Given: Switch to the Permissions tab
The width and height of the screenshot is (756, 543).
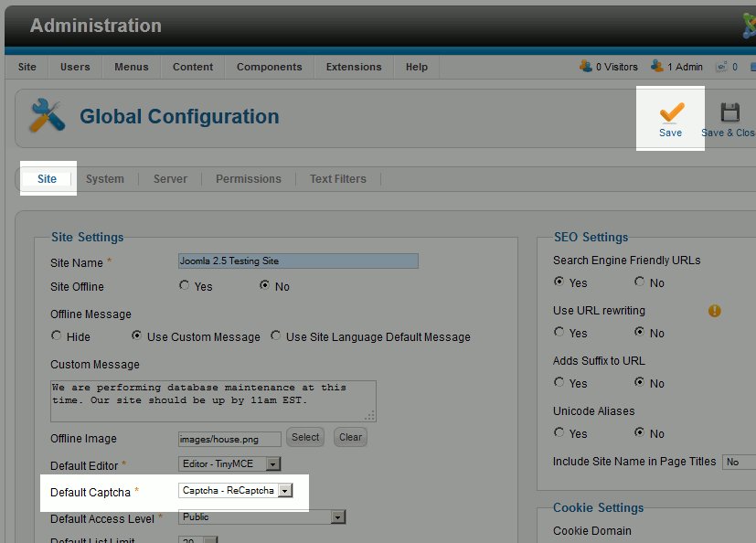Looking at the screenshot, I should pos(248,179).
